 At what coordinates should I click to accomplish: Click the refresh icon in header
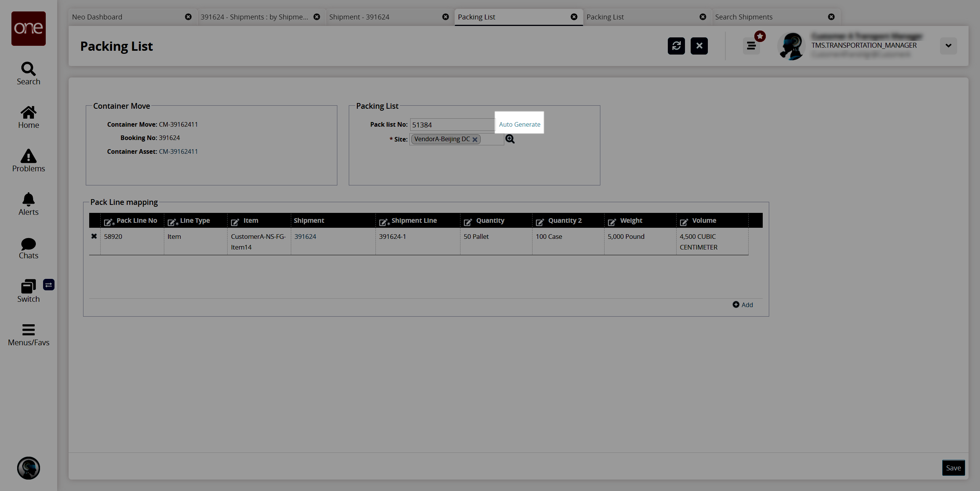click(676, 46)
